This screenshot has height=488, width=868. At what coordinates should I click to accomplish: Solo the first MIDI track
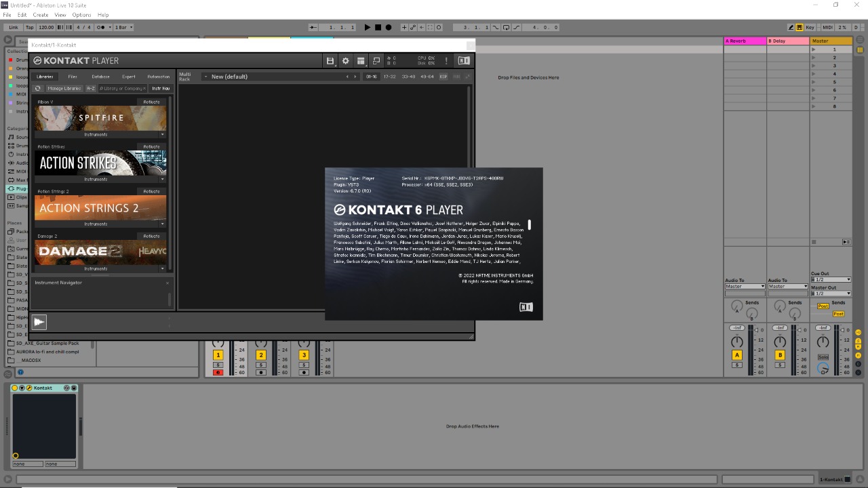pos(218,364)
